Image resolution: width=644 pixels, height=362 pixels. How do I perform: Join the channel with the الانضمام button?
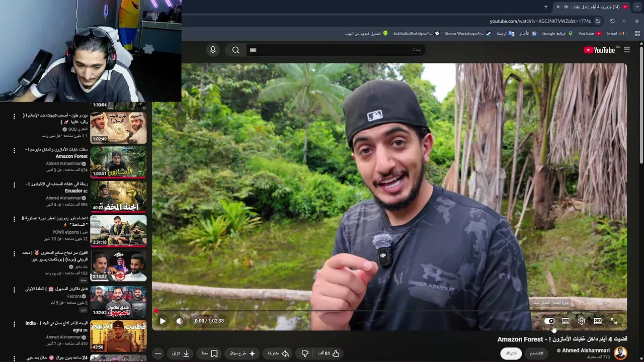coord(536,353)
